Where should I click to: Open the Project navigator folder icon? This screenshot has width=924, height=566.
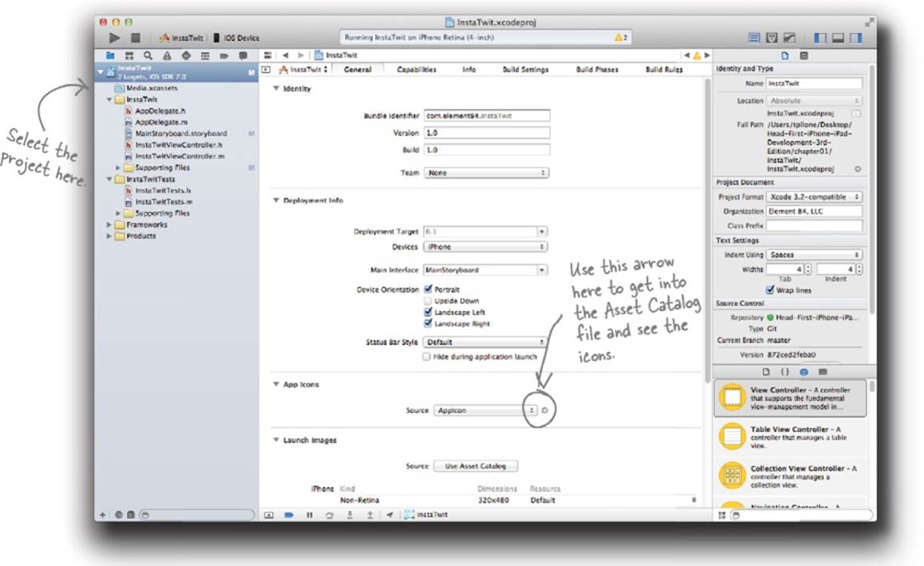110,55
